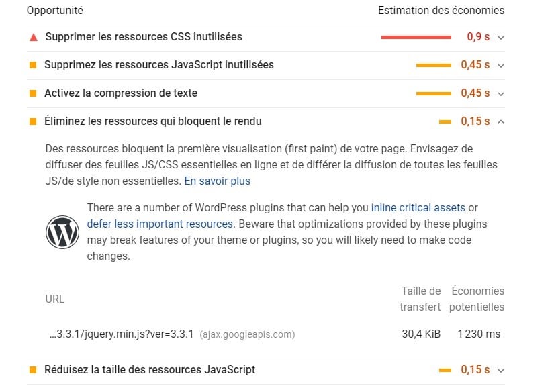Click the red 0,9 s savings bar
This screenshot has width=556, height=392.
click(x=416, y=37)
